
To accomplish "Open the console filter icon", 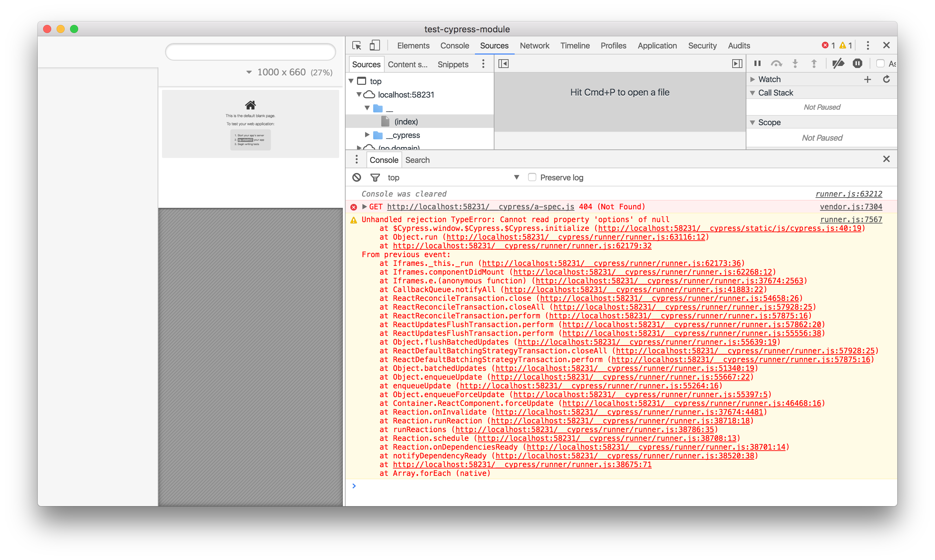I will tap(375, 177).
